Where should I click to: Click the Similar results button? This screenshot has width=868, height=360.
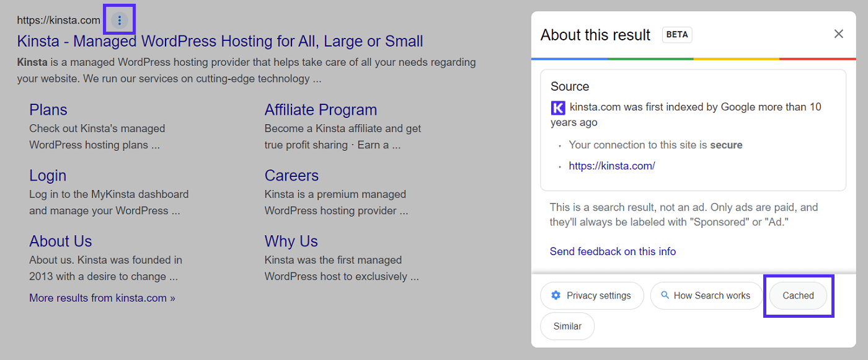567,326
